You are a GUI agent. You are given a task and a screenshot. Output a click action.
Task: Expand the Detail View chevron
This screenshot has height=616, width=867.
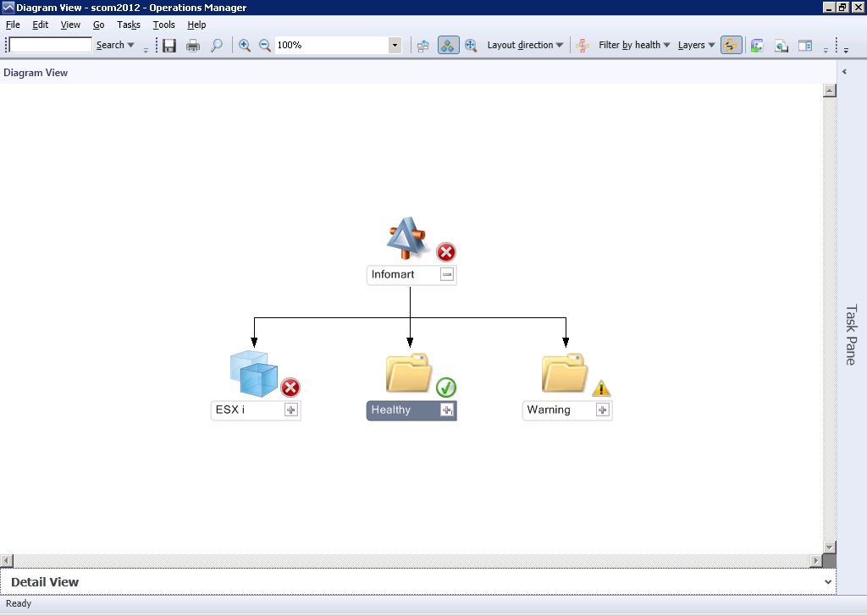coord(828,582)
